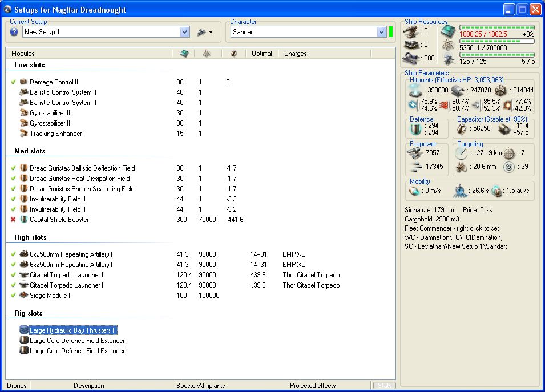Open the arrow menu beside the ship icon
The width and height of the screenshot is (545, 392).
coord(211,32)
